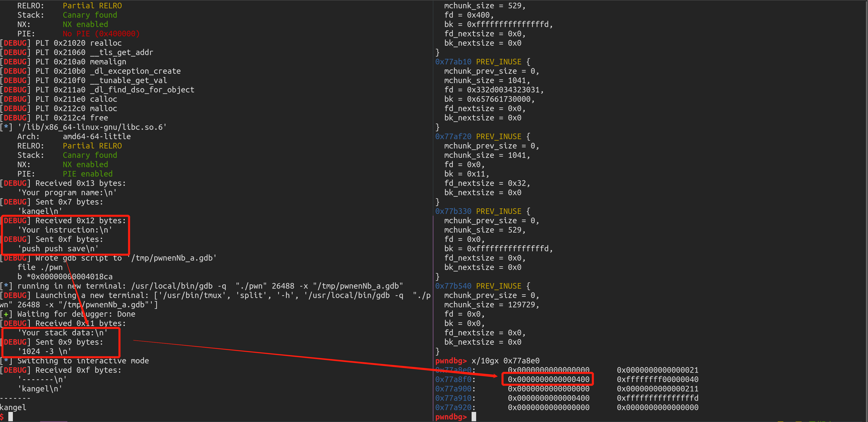Viewport: 868px width, 422px height.
Task: Click the 'x/10gx 0x77a8e0' command text
Action: coord(505,361)
